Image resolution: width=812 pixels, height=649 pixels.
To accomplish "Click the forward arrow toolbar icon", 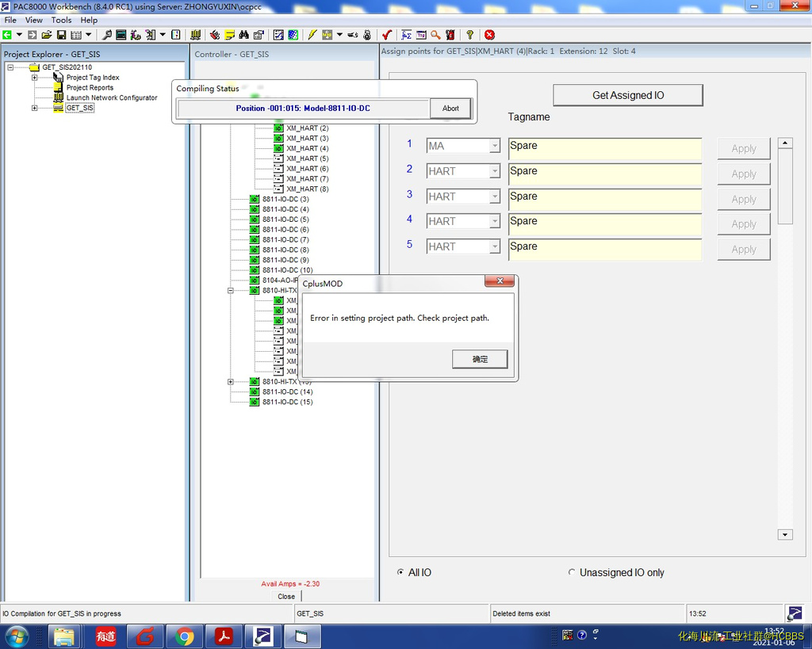I will (x=32, y=35).
